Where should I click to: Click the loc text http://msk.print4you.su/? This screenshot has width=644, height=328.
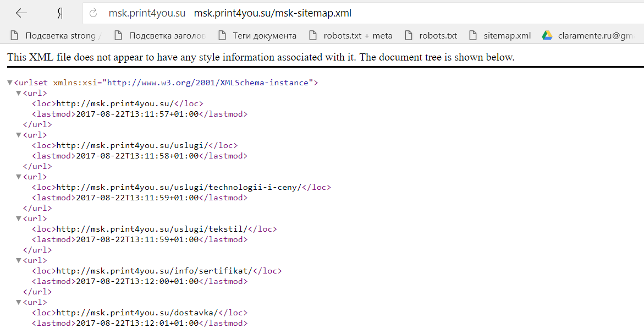coord(115,103)
